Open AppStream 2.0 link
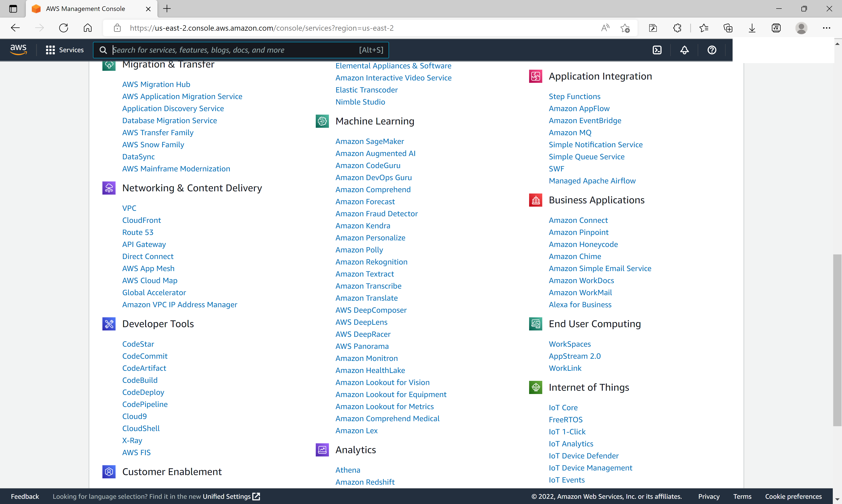Screen dimensions: 842x504 pos(574,356)
